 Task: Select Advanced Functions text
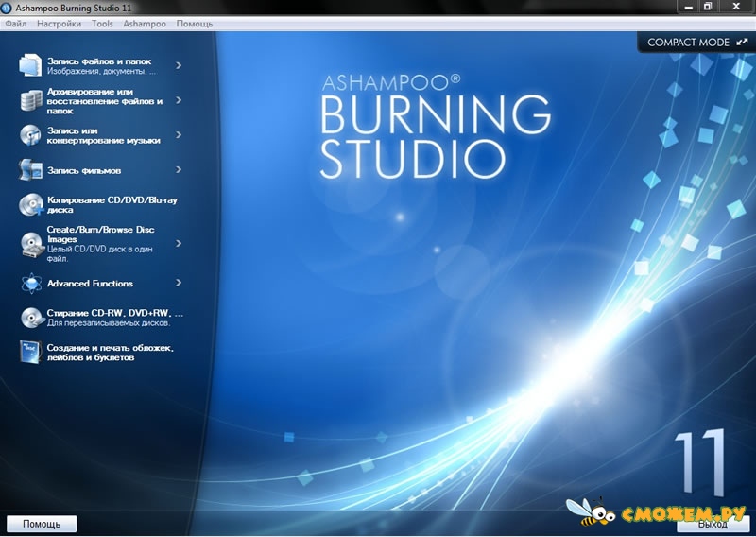[x=90, y=284]
